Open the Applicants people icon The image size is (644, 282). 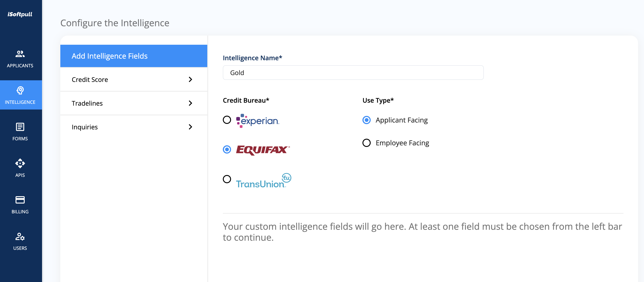click(x=20, y=54)
